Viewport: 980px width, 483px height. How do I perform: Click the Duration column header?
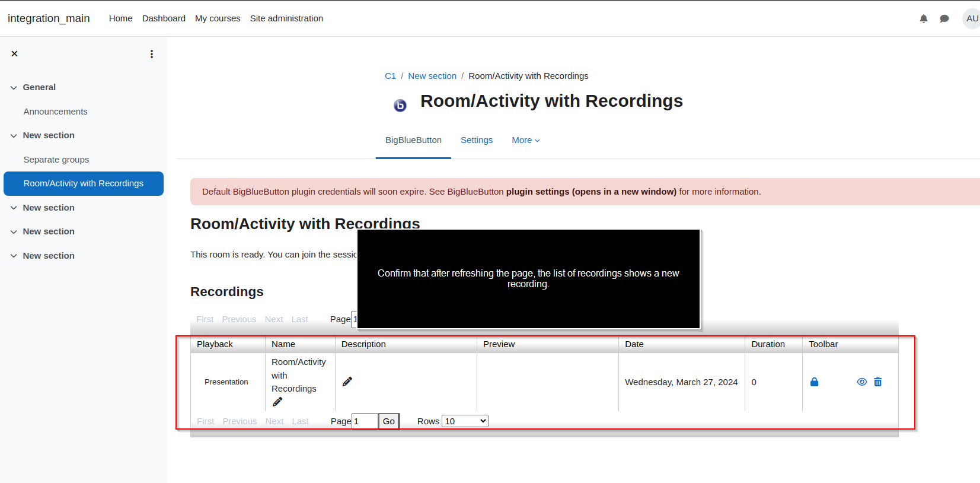coord(768,344)
